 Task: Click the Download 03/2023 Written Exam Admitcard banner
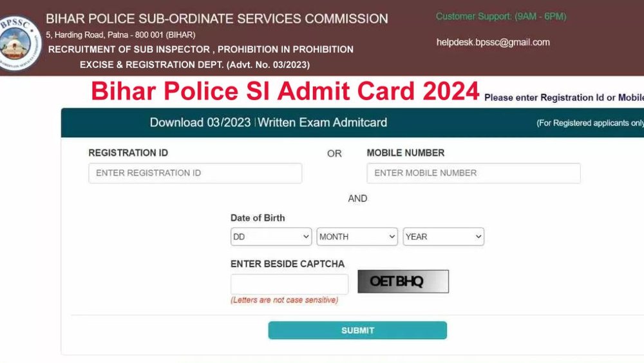pyautogui.click(x=268, y=123)
